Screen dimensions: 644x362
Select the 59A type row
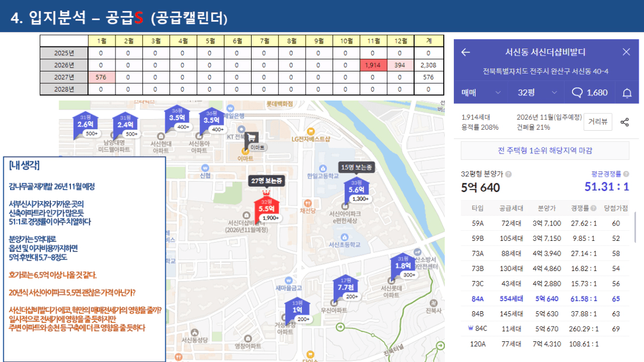(x=545, y=223)
